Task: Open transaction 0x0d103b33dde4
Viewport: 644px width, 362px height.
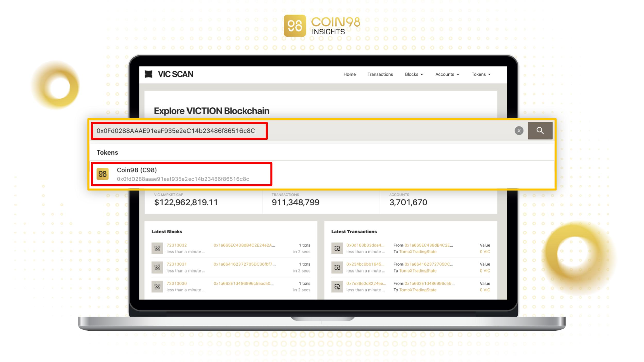Action: coord(365,245)
